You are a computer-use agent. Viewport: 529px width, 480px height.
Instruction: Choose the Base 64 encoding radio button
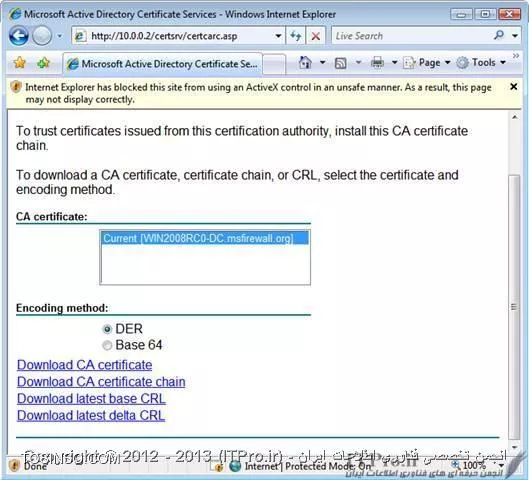pos(107,345)
